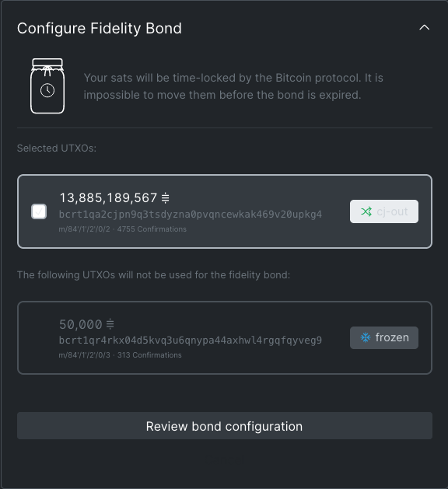Click the frozen UTXO card with 313 confirmations
The height and width of the screenshot is (489, 448).
pyautogui.click(x=225, y=337)
